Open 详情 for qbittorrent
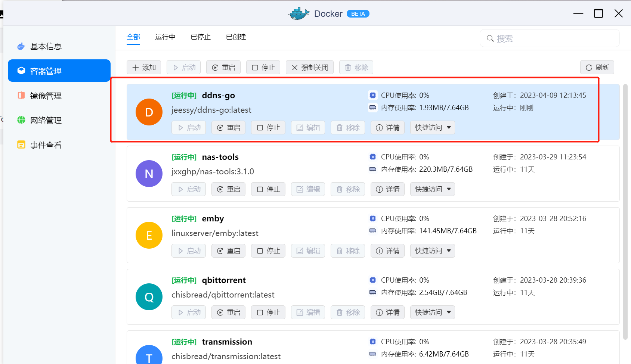The width and height of the screenshot is (631, 364). click(x=388, y=312)
